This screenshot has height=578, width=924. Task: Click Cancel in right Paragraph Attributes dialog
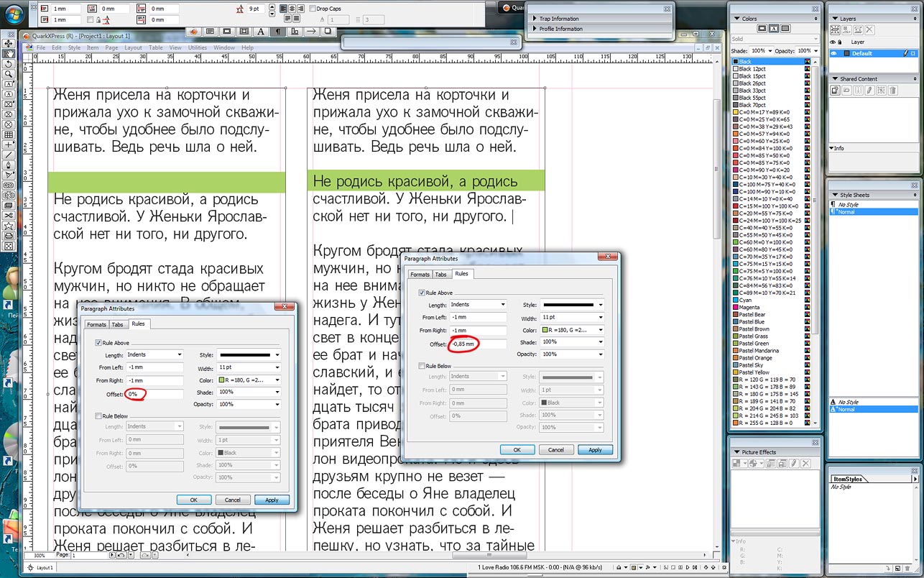(x=556, y=449)
